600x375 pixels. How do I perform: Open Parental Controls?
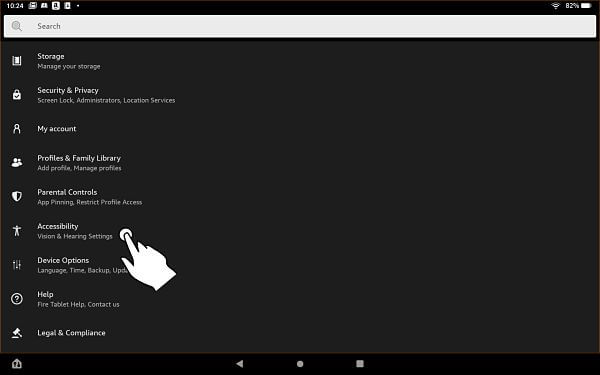point(300,197)
